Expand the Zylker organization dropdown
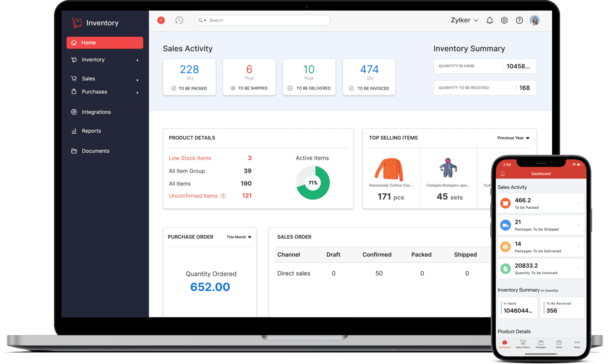The height and width of the screenshot is (364, 610). (464, 21)
